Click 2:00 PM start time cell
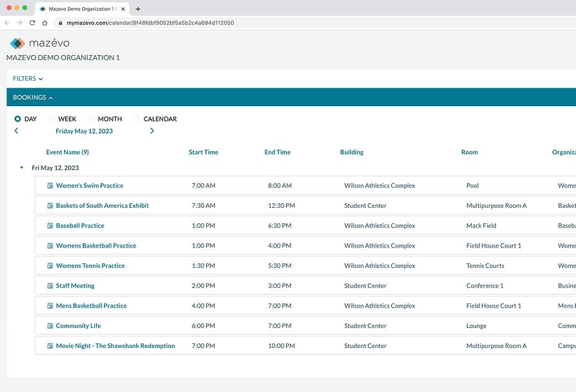This screenshot has height=392, width=576. (204, 286)
